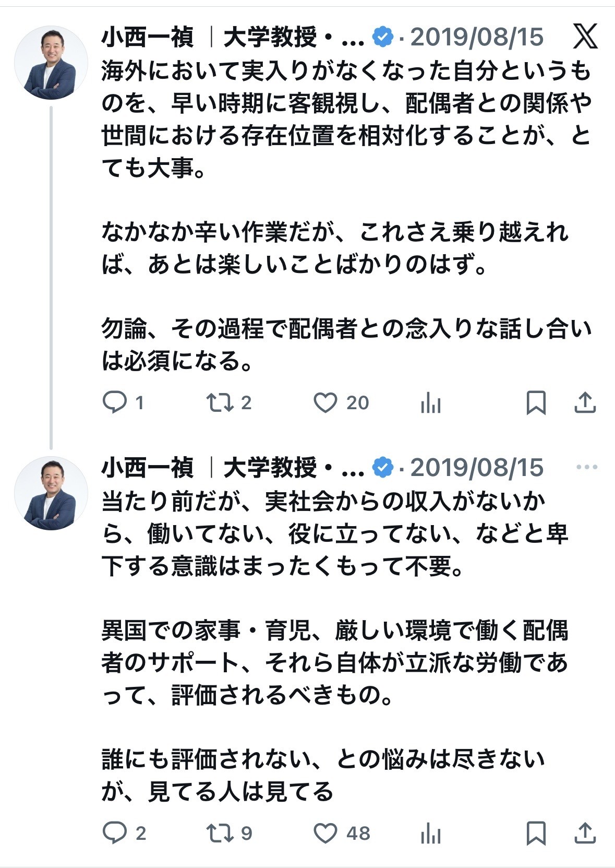615x868 pixels.
Task: Like the second tweet with 48 likes
Action: 325,834
